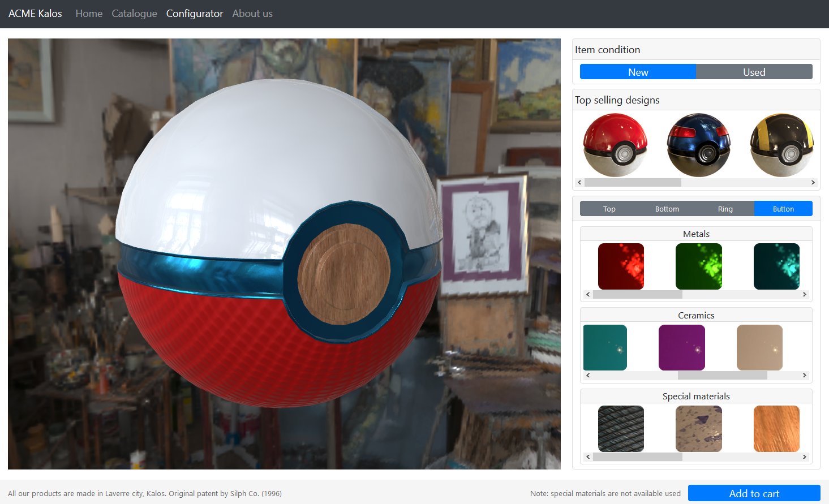Set item condition to New

[x=638, y=72]
